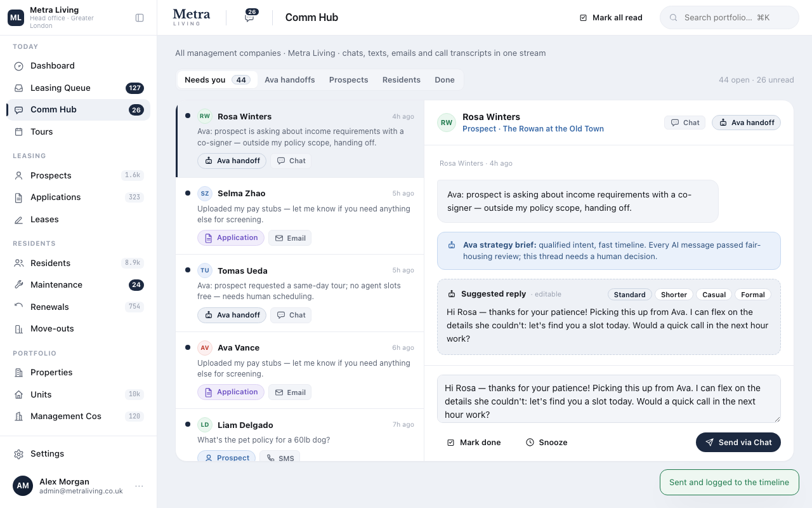
Task: Snooze this conversation
Action: coord(546,443)
